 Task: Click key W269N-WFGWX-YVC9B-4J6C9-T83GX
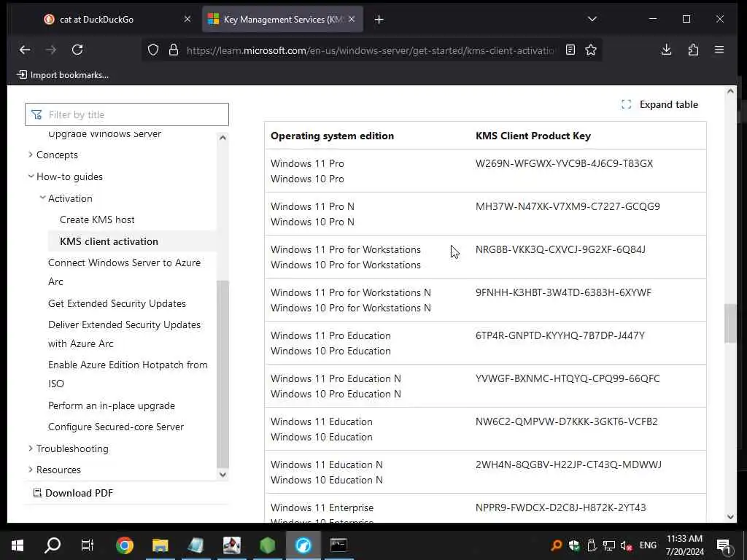(x=564, y=163)
